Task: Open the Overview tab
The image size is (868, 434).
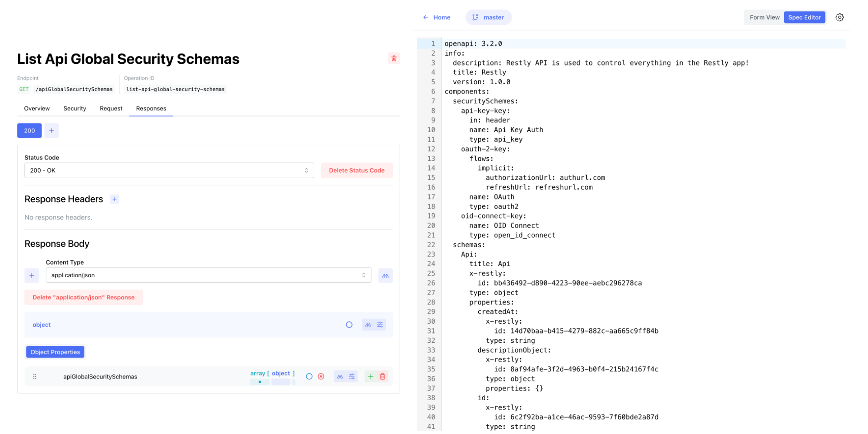Action: coord(37,108)
